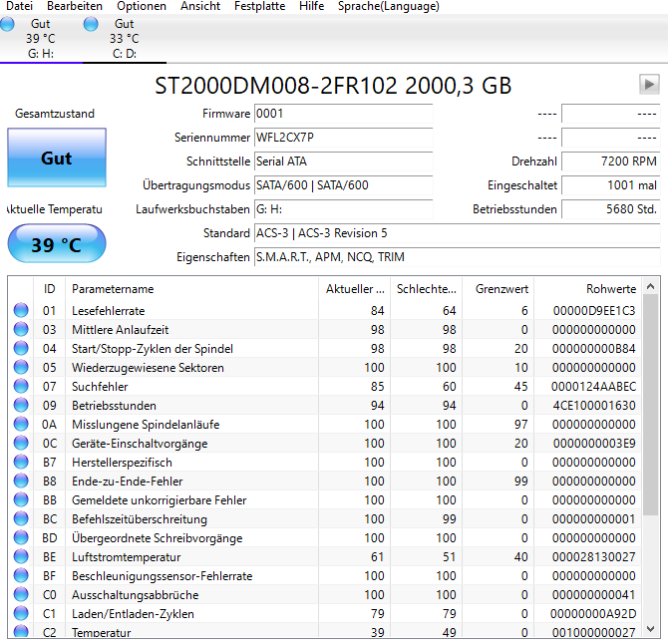Click status icon for Ende-zu-Ende-Fehler

click(21, 481)
